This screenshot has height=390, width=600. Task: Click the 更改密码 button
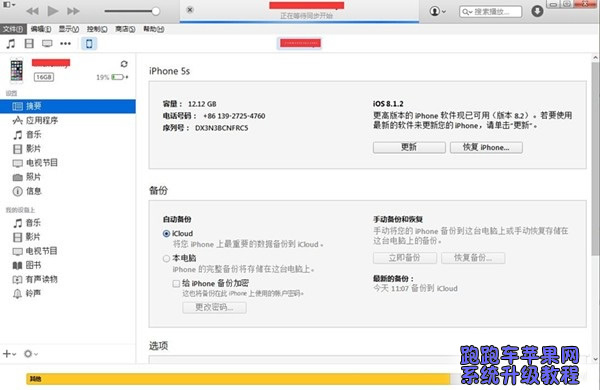(x=214, y=307)
